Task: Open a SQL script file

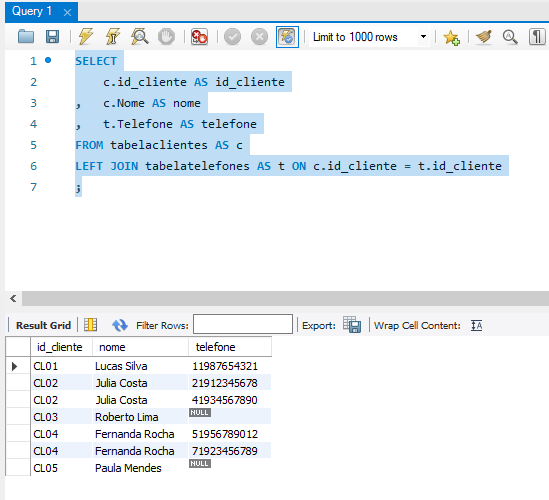Action: 26,36
